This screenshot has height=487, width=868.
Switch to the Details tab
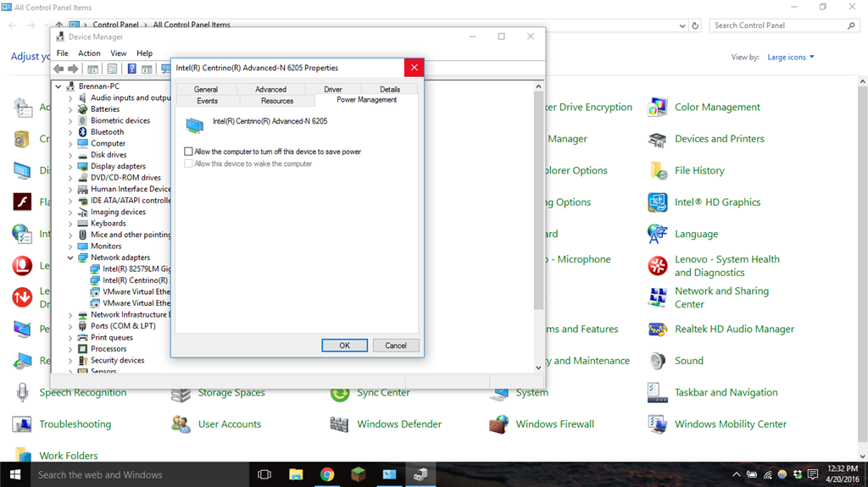(390, 89)
